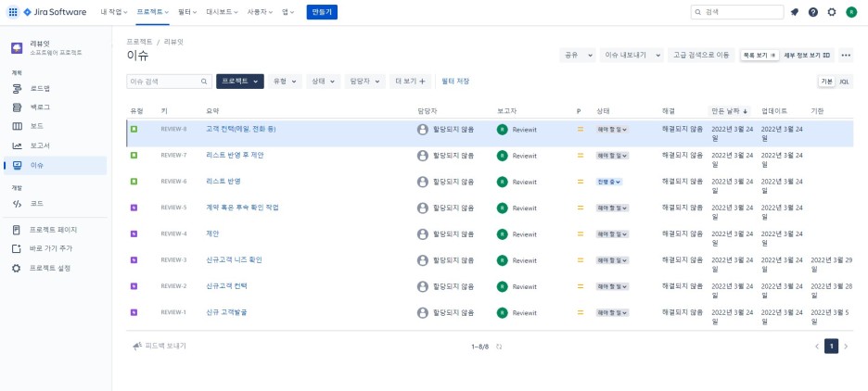
Task: Switch to JQL search mode
Action: pyautogui.click(x=844, y=82)
